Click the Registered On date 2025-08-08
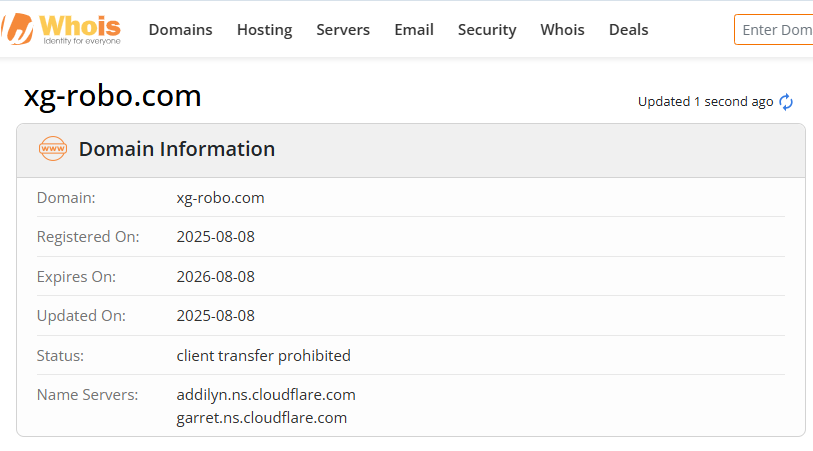The height and width of the screenshot is (451, 813). click(x=215, y=237)
